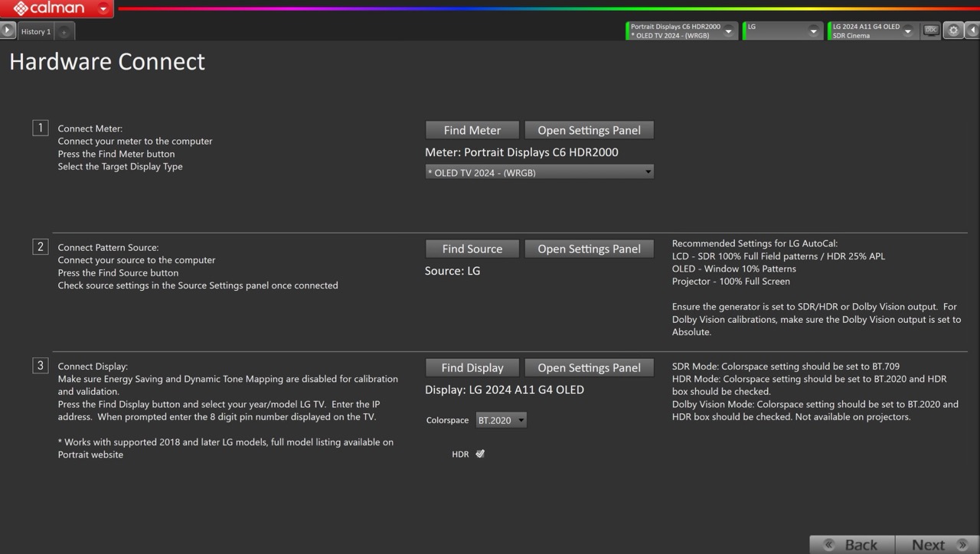Click the DDC monitor icon

[x=931, y=31]
